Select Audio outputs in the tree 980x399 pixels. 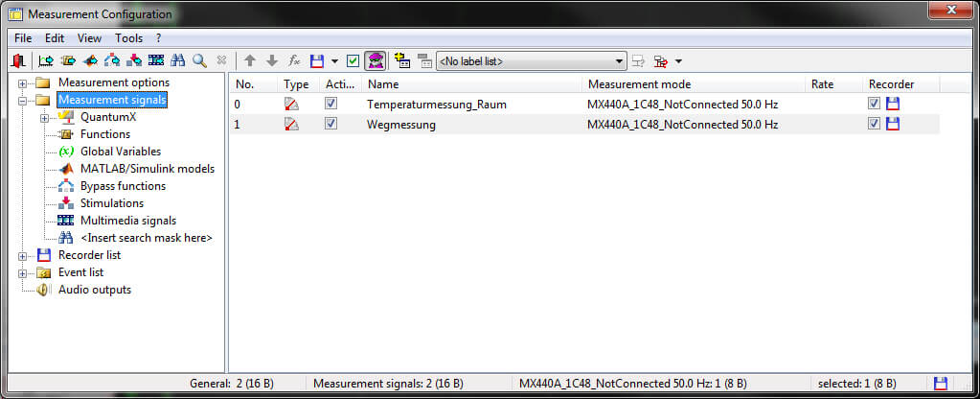(95, 290)
